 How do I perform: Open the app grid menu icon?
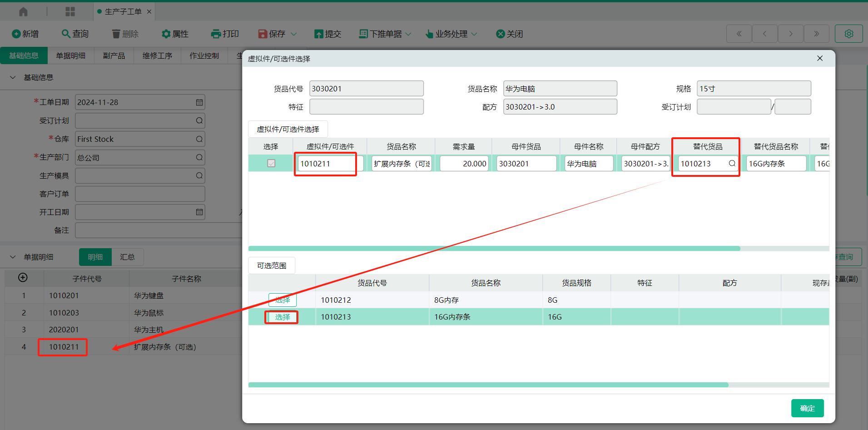click(70, 11)
